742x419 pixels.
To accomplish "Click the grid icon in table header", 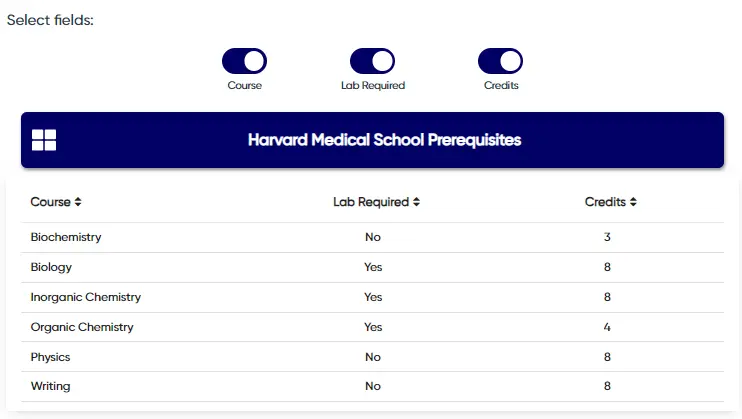I will [44, 140].
